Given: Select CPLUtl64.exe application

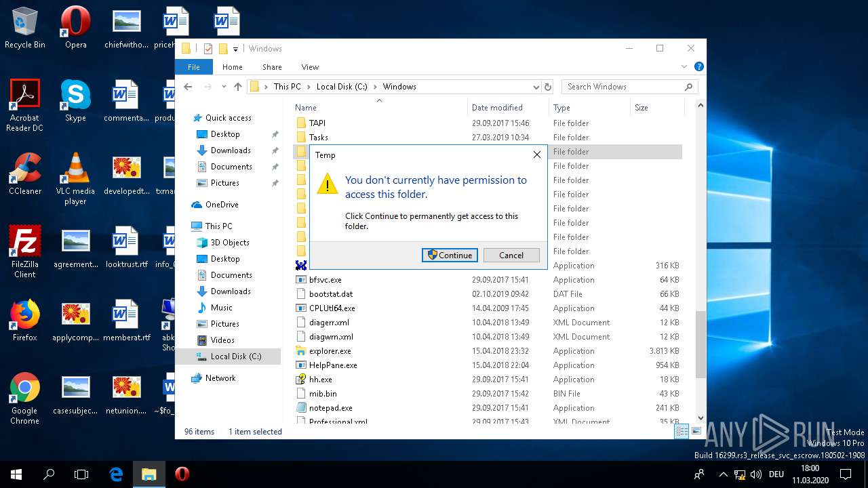Looking at the screenshot, I should pyautogui.click(x=332, y=308).
